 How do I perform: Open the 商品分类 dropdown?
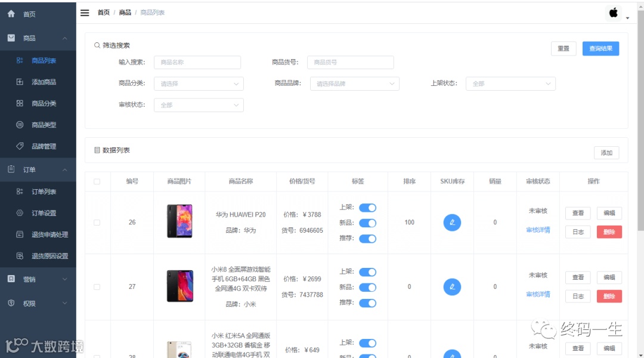199,84
